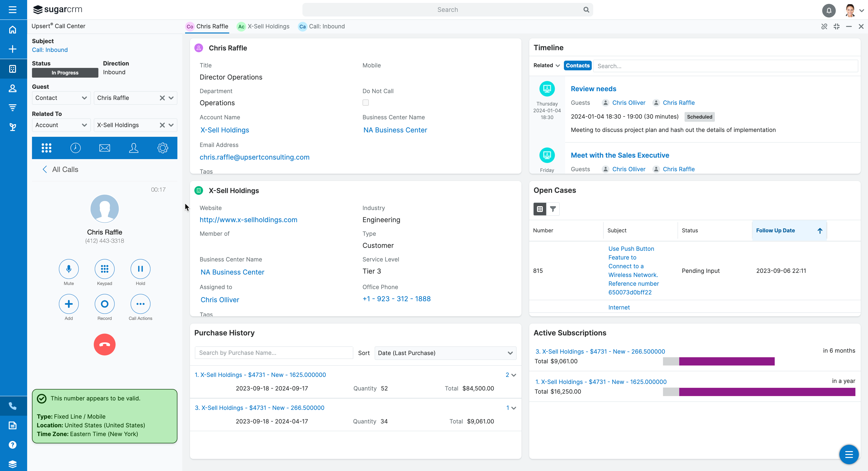Image resolution: width=868 pixels, height=471 pixels.
Task: Open the chris.raffle@upsertconsulting.com email link
Action: pyautogui.click(x=254, y=157)
